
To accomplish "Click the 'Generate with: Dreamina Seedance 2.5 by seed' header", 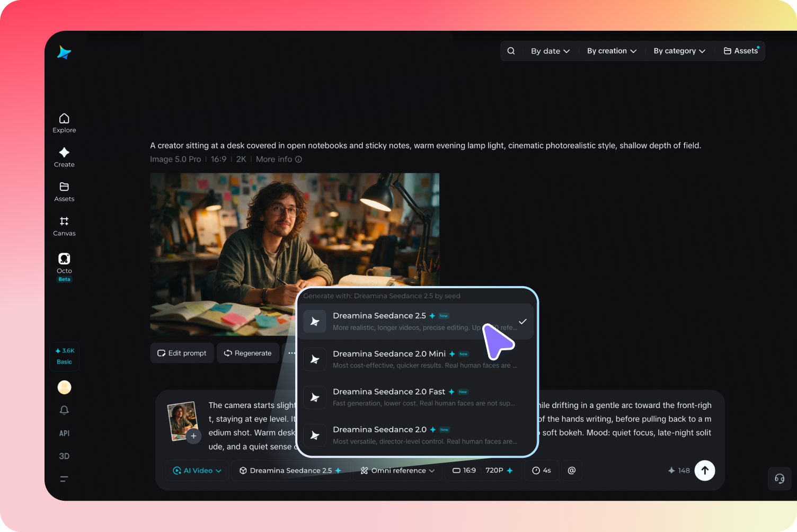I will coord(382,296).
